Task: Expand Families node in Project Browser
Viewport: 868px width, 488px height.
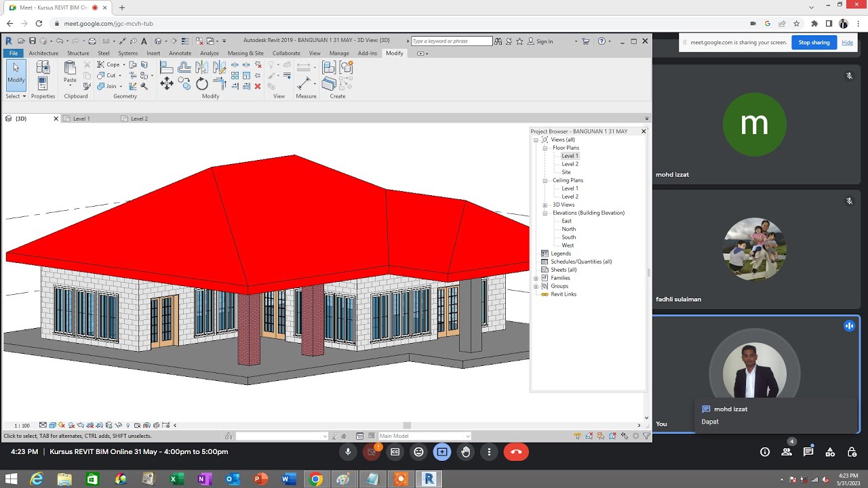Action: coord(536,278)
